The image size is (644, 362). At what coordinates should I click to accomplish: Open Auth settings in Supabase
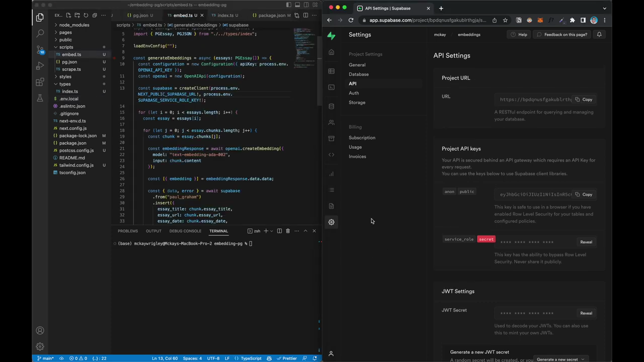(354, 93)
